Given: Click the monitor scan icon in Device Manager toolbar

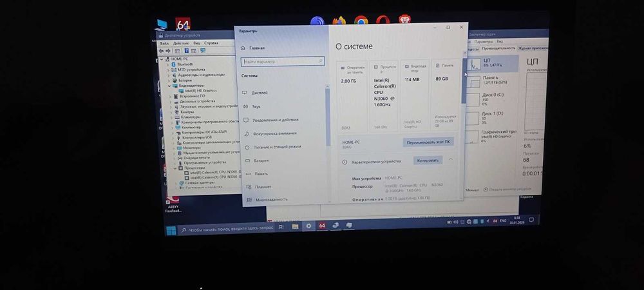Looking at the screenshot, I should 203,50.
